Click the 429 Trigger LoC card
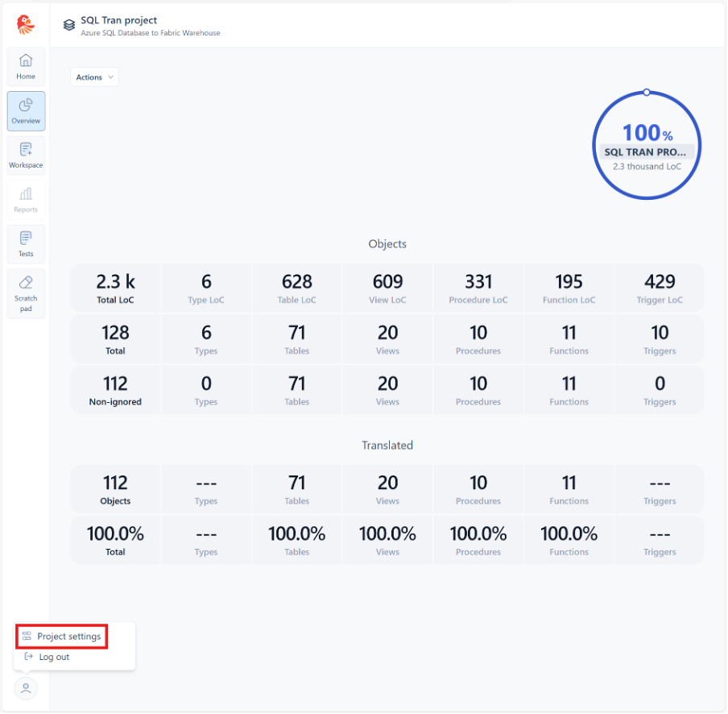 pyautogui.click(x=660, y=289)
